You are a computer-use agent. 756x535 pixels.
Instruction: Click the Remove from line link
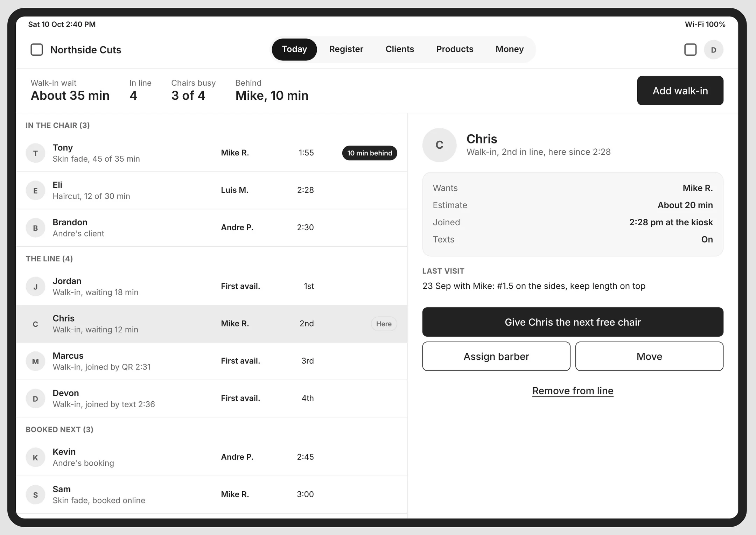pyautogui.click(x=573, y=391)
